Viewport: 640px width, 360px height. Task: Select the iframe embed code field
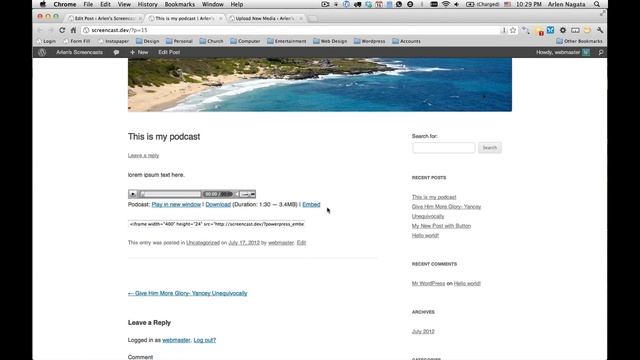[216, 224]
